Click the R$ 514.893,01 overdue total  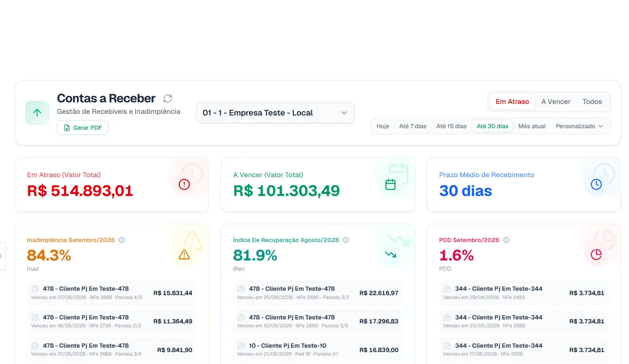point(80,191)
